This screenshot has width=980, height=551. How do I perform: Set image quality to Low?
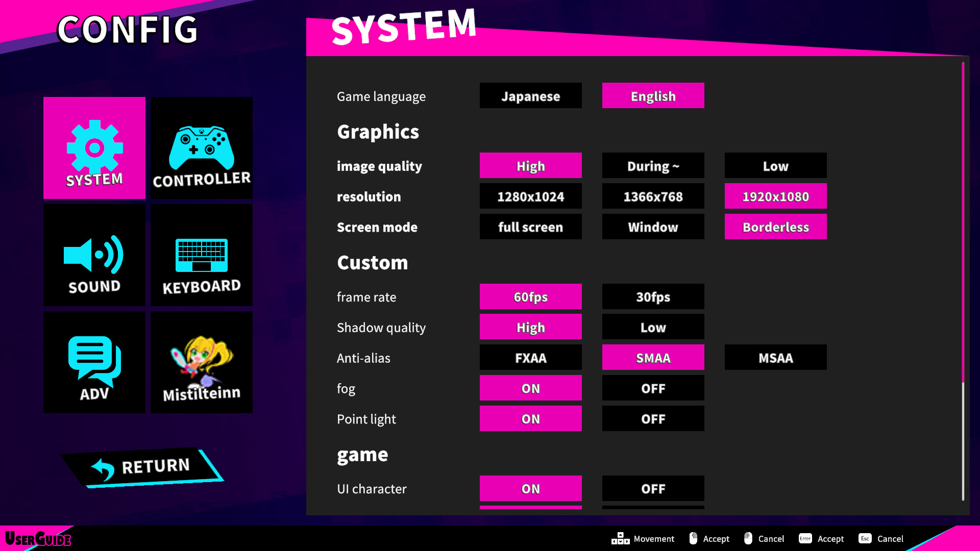point(776,166)
